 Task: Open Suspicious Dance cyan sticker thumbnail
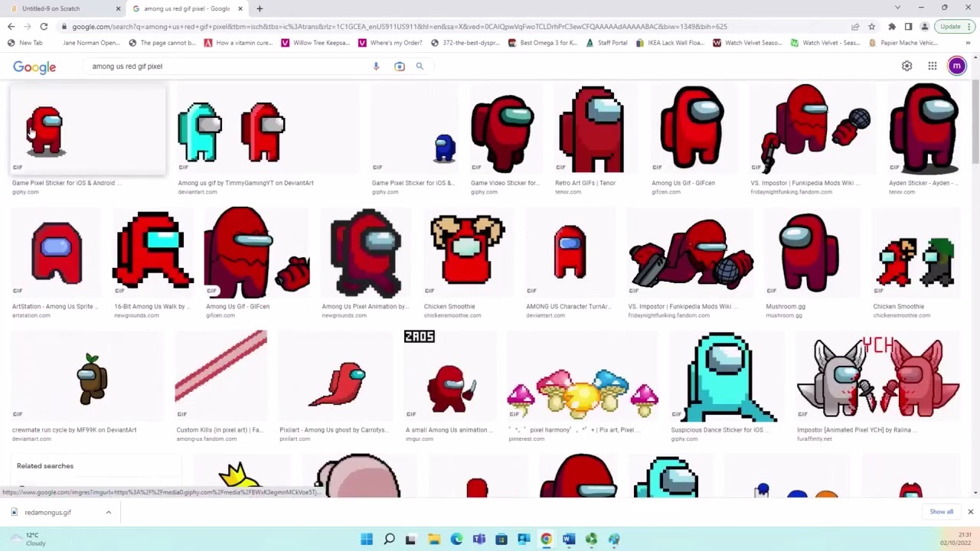pyautogui.click(x=726, y=377)
